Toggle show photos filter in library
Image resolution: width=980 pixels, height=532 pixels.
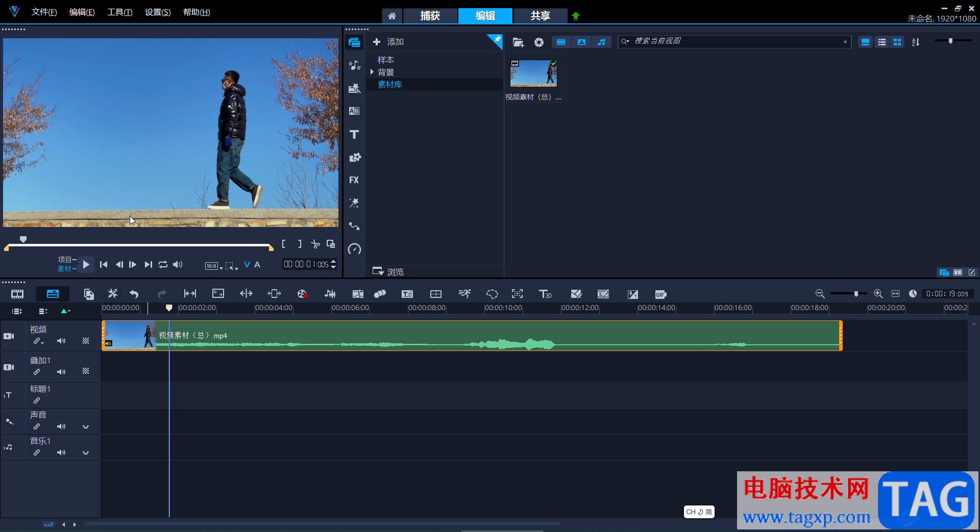(581, 42)
